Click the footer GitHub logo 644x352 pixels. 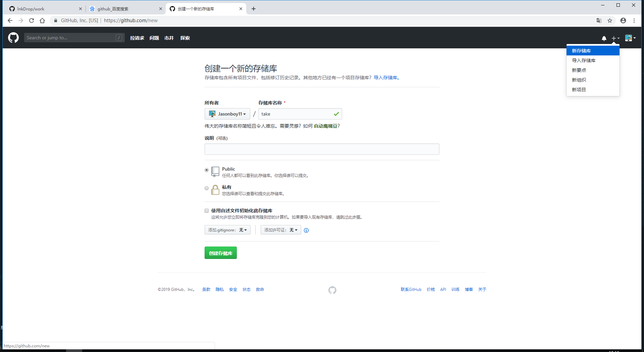(332, 290)
